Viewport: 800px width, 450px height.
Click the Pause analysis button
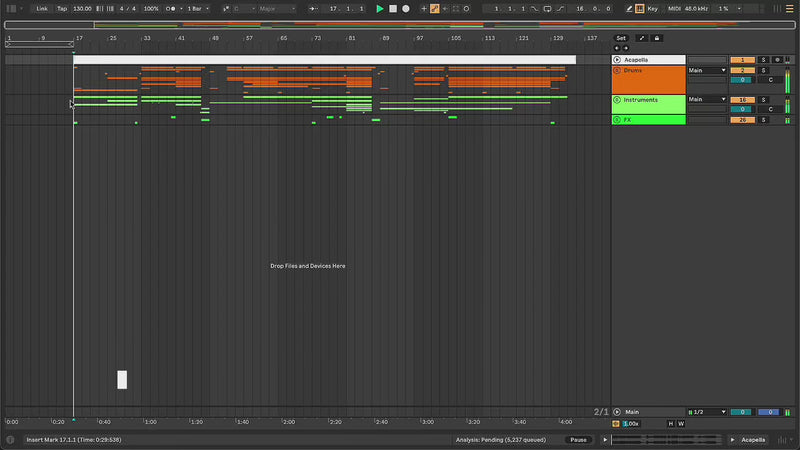click(578, 440)
